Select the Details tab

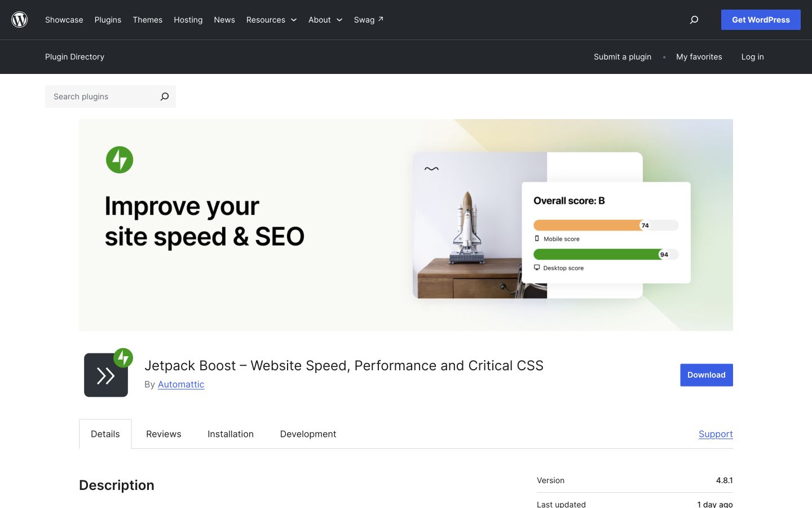tap(105, 434)
